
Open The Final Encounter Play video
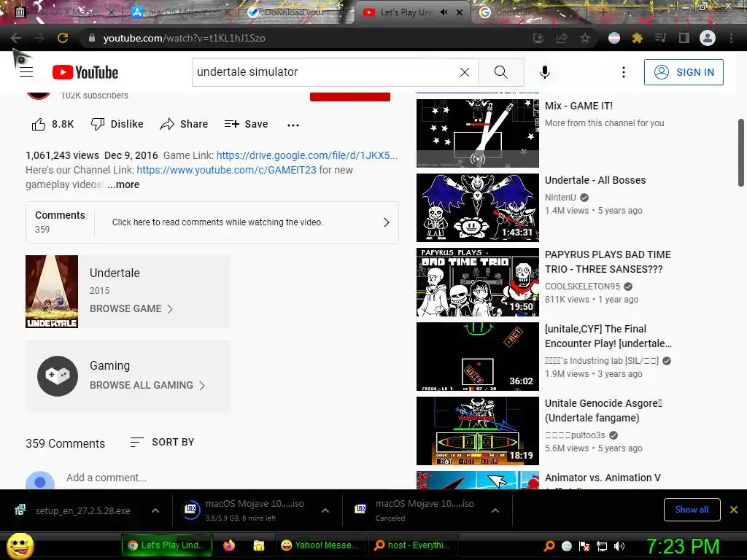pos(478,356)
